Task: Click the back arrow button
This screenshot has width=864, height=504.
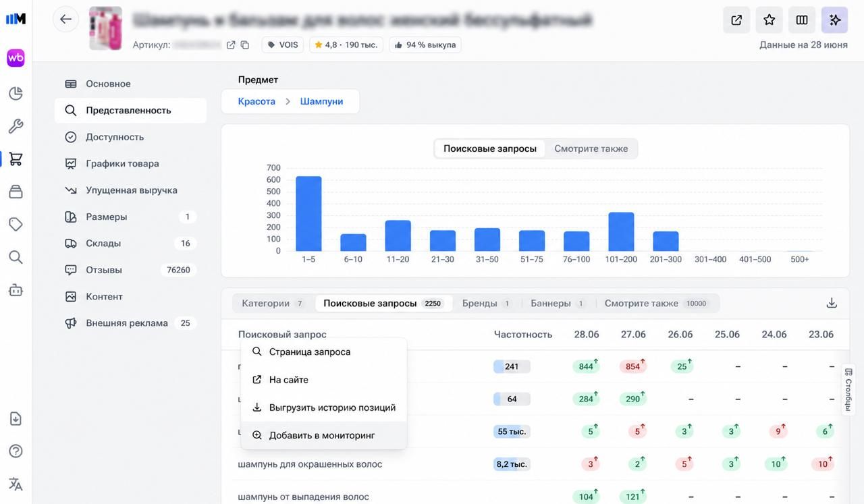Action: click(x=65, y=20)
